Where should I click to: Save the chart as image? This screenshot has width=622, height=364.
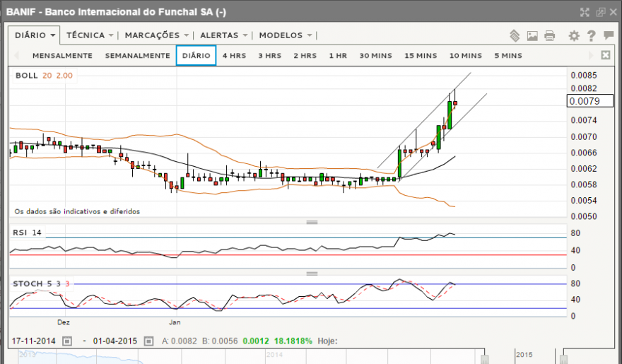point(532,36)
